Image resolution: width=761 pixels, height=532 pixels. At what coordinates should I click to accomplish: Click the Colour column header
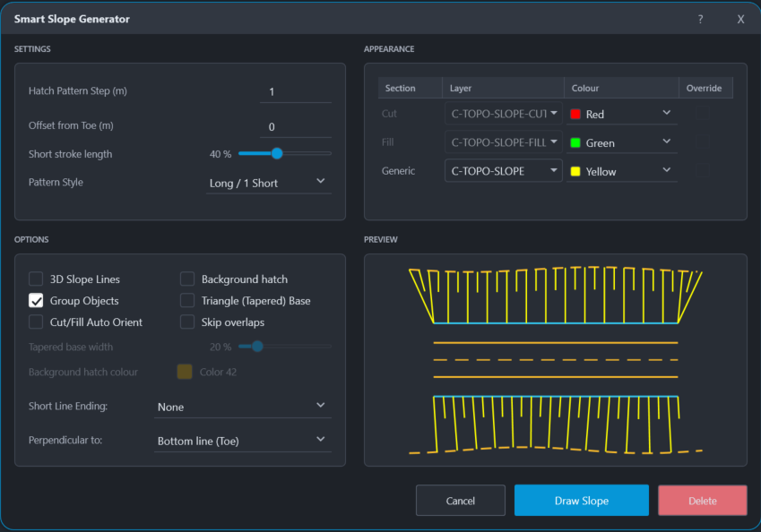621,88
